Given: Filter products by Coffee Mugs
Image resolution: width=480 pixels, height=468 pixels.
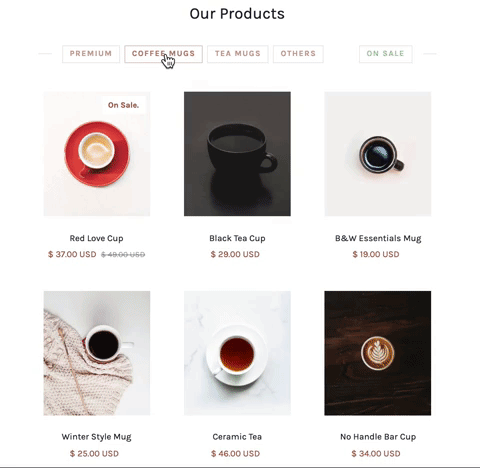Looking at the screenshot, I should [x=163, y=54].
